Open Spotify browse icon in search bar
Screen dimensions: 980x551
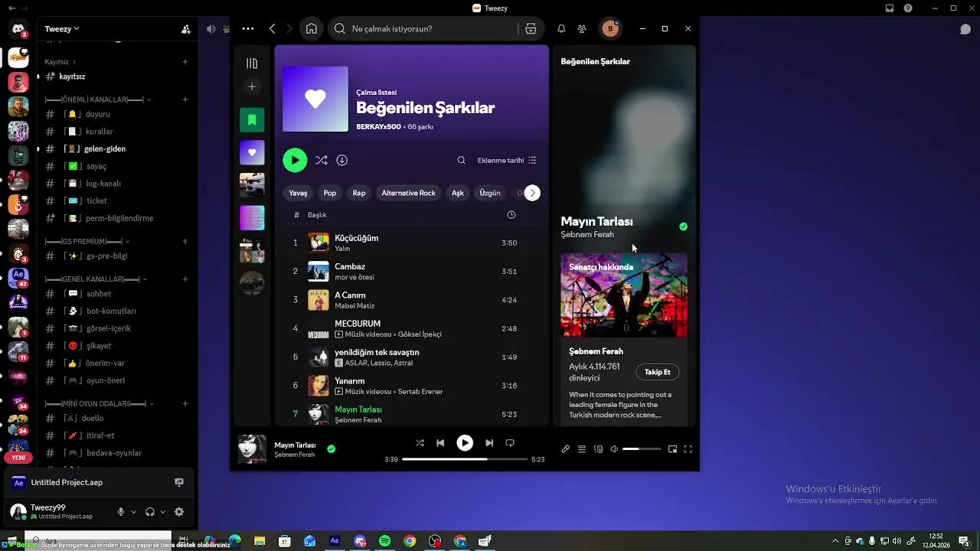tap(531, 29)
